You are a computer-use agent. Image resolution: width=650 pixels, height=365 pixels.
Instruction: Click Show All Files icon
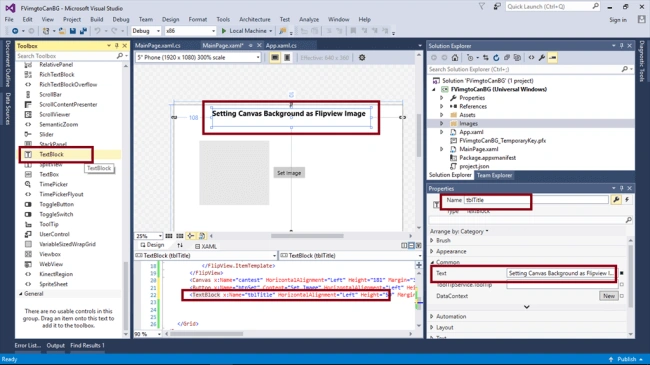click(517, 58)
